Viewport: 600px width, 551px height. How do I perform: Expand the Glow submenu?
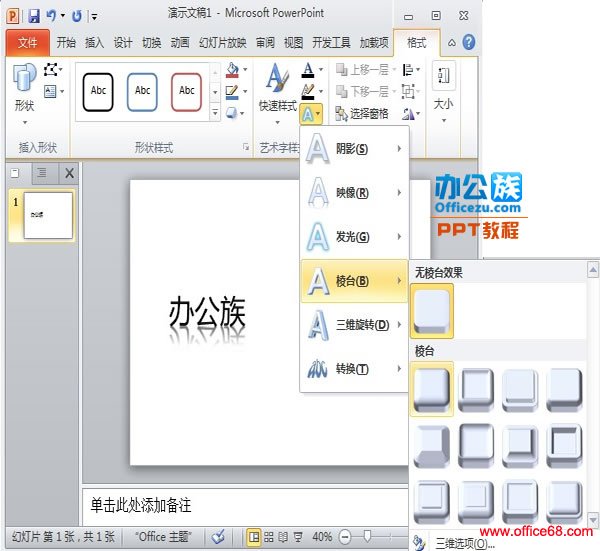coord(399,236)
